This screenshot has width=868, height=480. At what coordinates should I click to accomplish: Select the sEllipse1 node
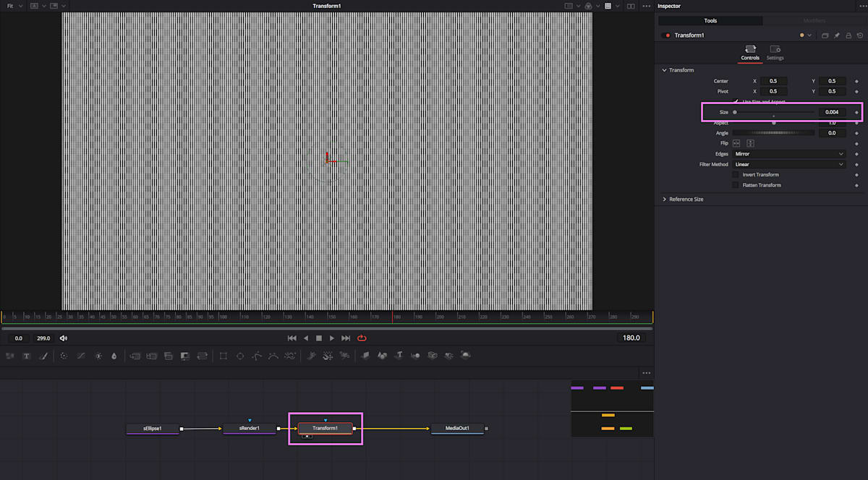(152, 428)
